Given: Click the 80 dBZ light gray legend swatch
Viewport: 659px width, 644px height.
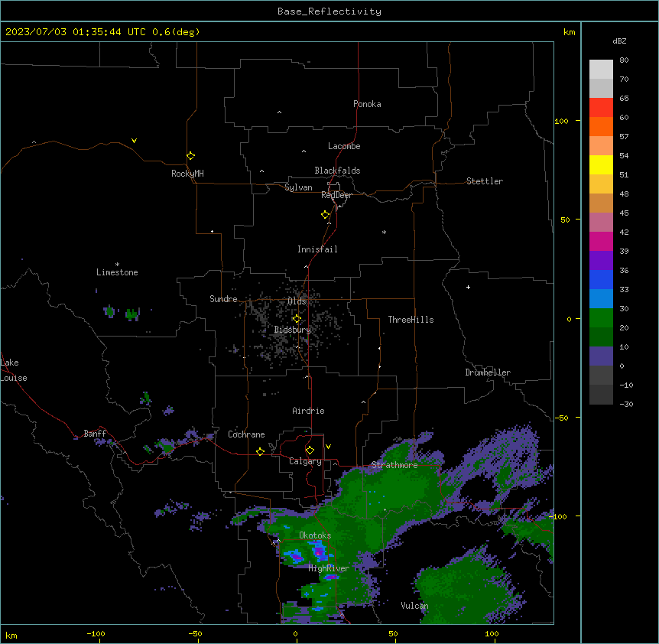Looking at the screenshot, I should tap(601, 69).
